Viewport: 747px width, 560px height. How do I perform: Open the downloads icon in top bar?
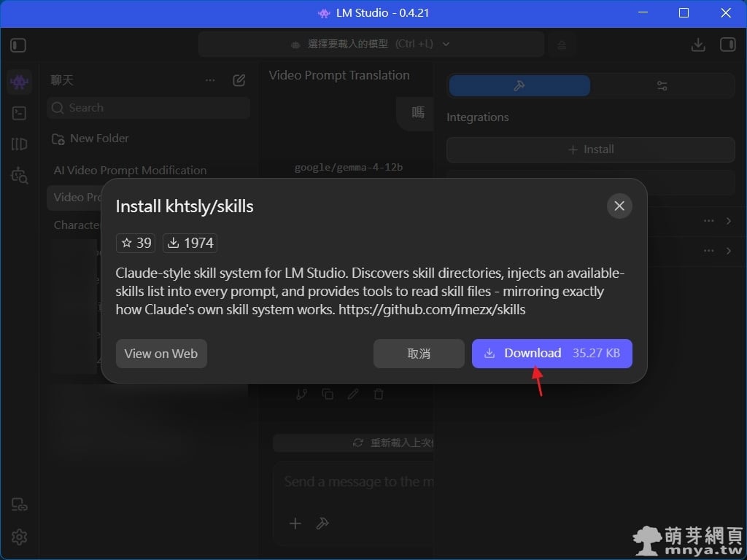point(698,44)
